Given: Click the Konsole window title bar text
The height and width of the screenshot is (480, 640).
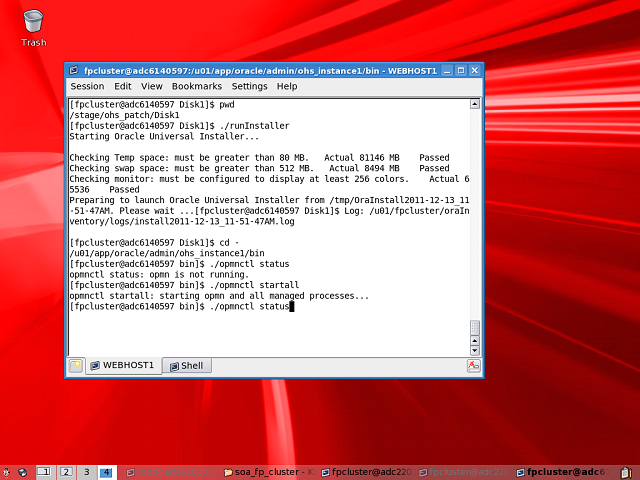Looking at the screenshot, I should 260,71.
